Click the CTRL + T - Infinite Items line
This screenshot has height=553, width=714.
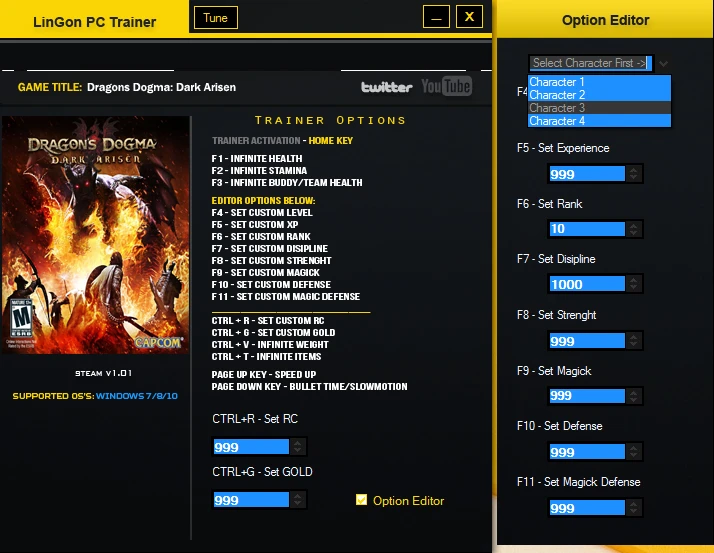pyautogui.click(x=266, y=356)
